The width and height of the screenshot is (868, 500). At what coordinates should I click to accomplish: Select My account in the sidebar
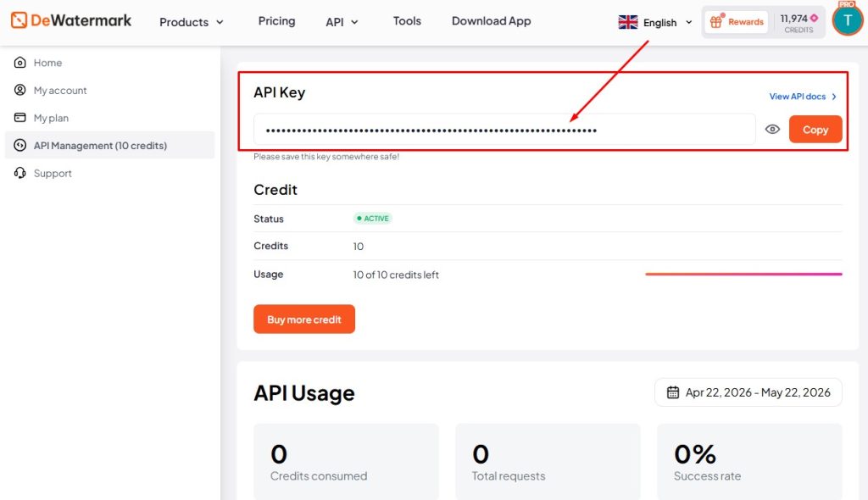pyautogui.click(x=109, y=90)
